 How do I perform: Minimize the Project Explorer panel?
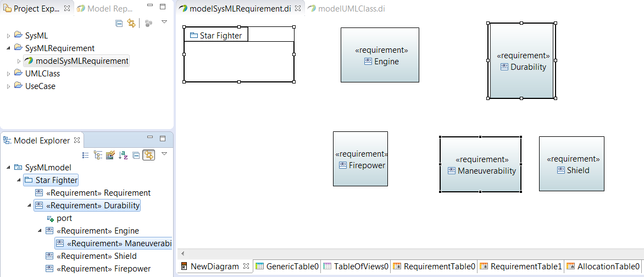(150, 7)
